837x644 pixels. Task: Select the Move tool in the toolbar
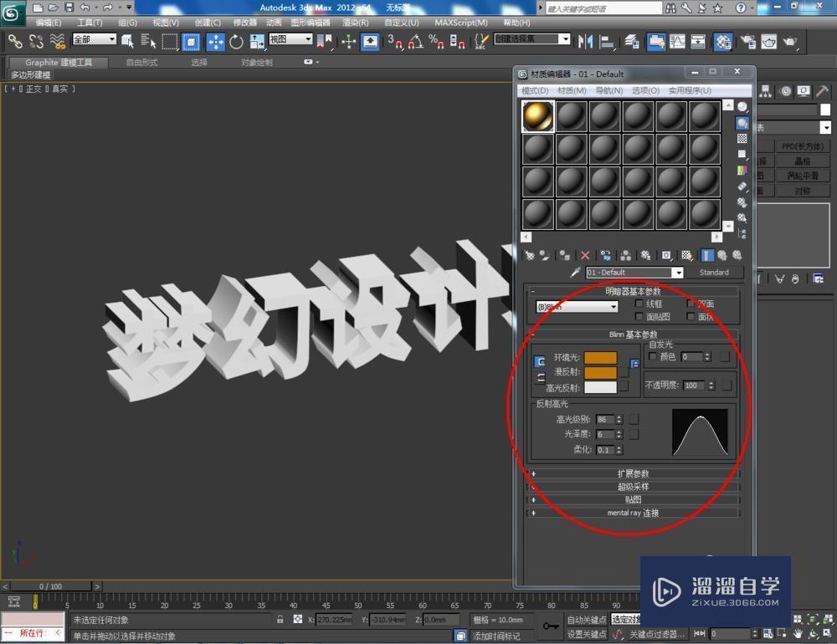(x=216, y=40)
